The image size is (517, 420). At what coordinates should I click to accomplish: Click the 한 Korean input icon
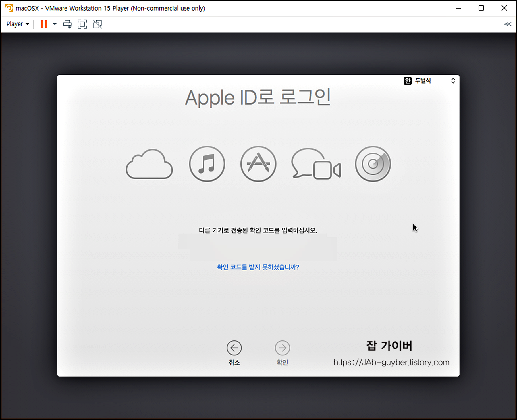pyautogui.click(x=408, y=81)
